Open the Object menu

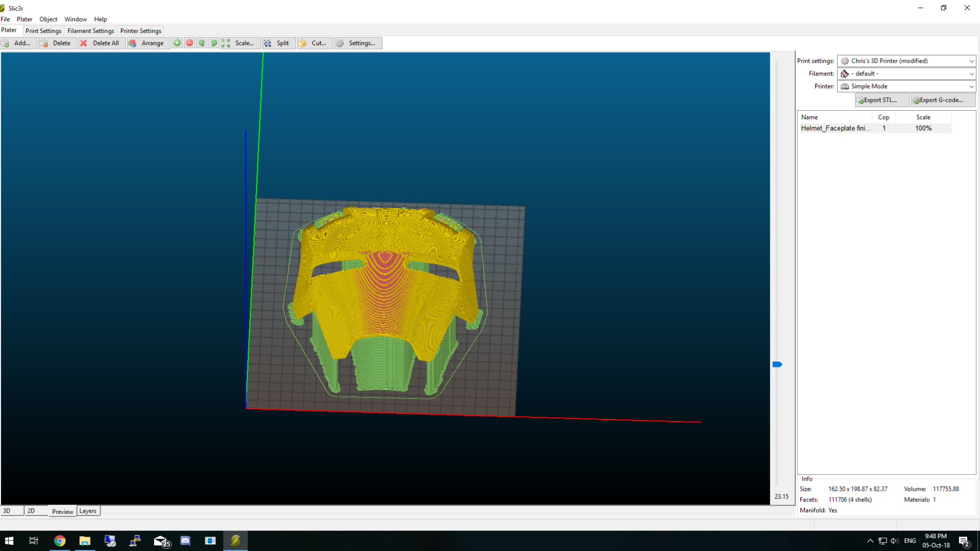pyautogui.click(x=48, y=19)
